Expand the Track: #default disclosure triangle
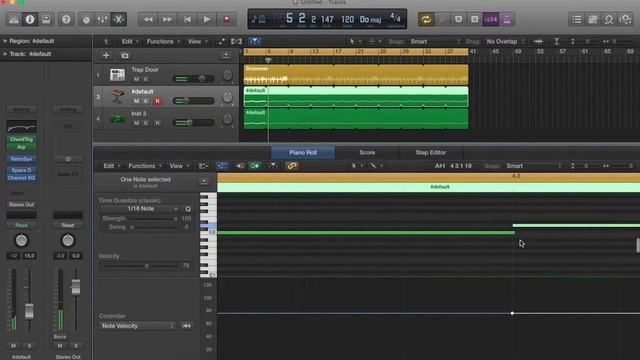640x360 pixels. [5, 53]
